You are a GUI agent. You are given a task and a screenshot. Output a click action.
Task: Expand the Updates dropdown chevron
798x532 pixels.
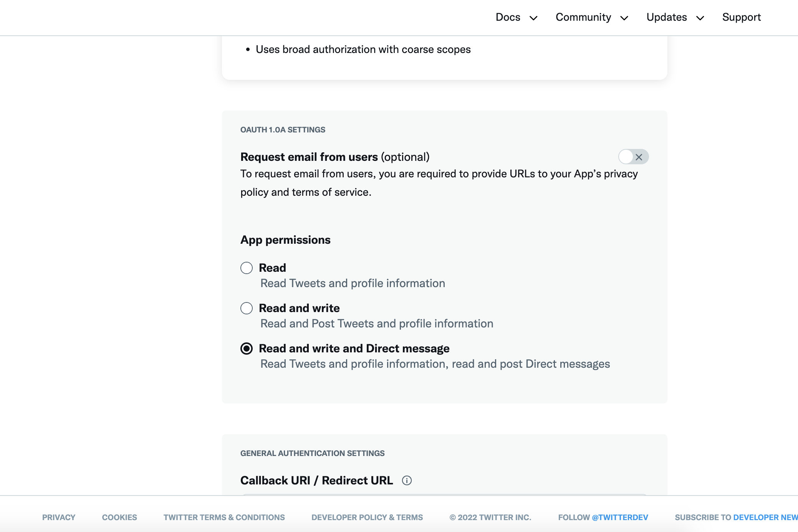pyautogui.click(x=700, y=18)
